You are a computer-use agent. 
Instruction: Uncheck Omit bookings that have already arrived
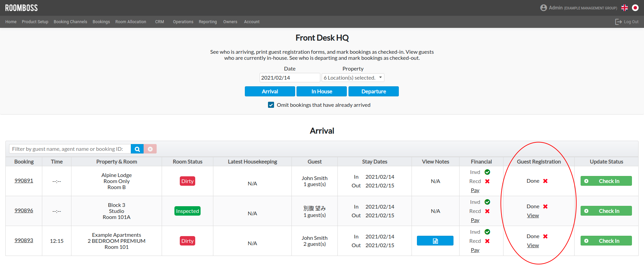click(x=271, y=105)
